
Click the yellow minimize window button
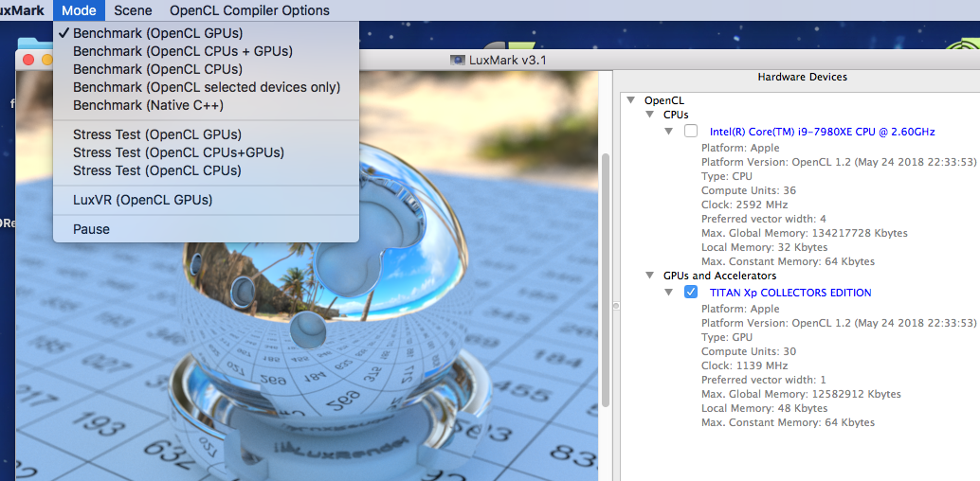[x=45, y=60]
